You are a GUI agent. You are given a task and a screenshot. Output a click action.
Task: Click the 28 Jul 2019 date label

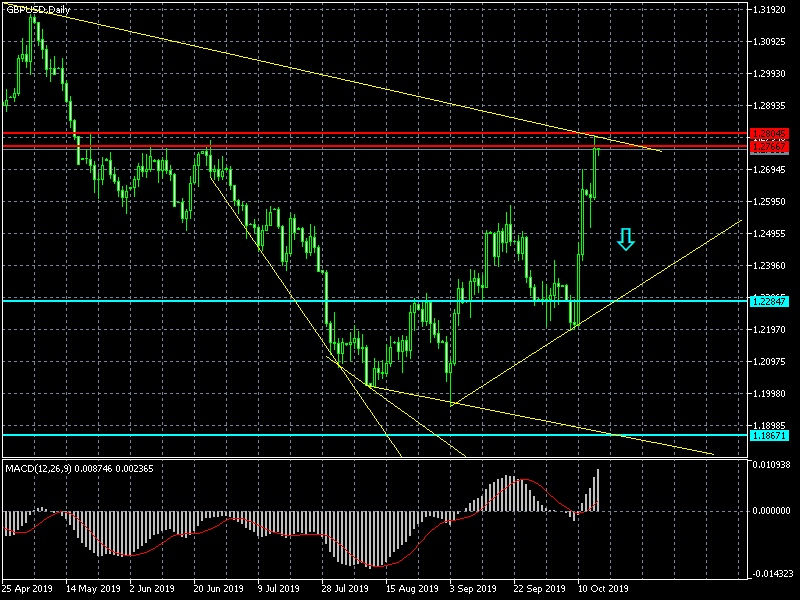(x=347, y=589)
